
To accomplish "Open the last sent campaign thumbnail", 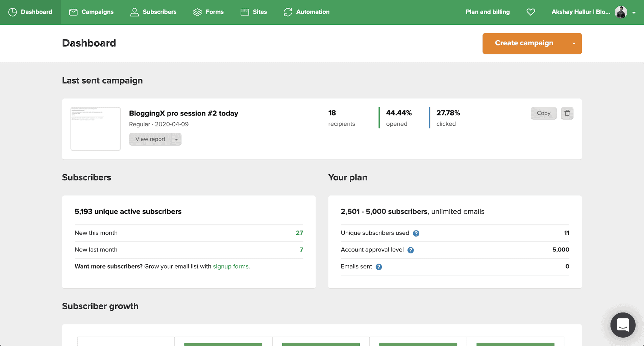I will point(96,129).
